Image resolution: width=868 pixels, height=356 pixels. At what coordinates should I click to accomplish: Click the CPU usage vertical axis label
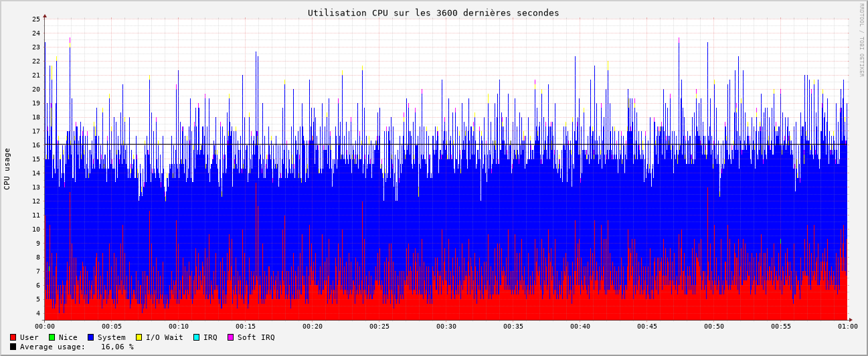coord(7,169)
